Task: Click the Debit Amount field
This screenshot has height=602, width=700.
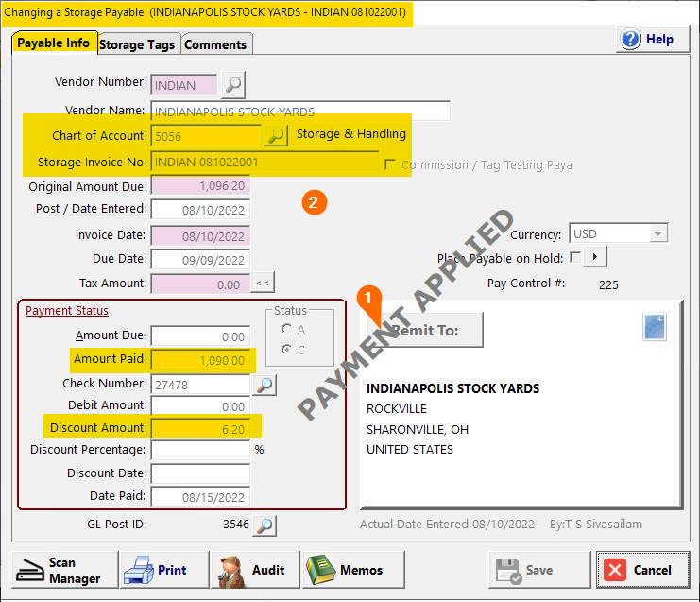Action: click(200, 406)
